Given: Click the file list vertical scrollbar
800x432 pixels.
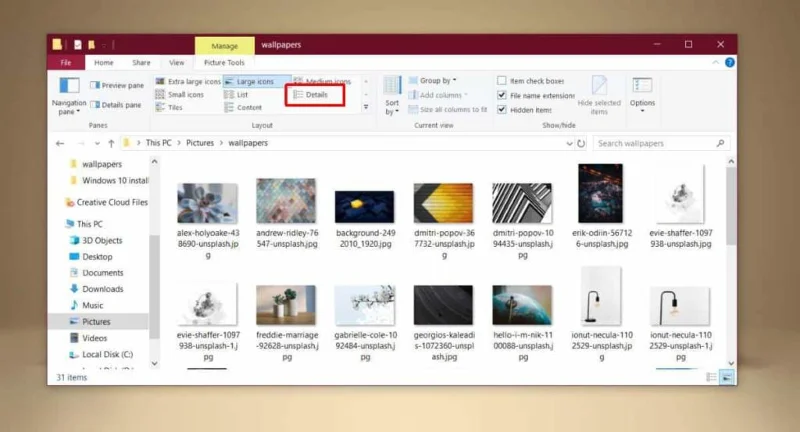Looking at the screenshot, I should (731, 206).
